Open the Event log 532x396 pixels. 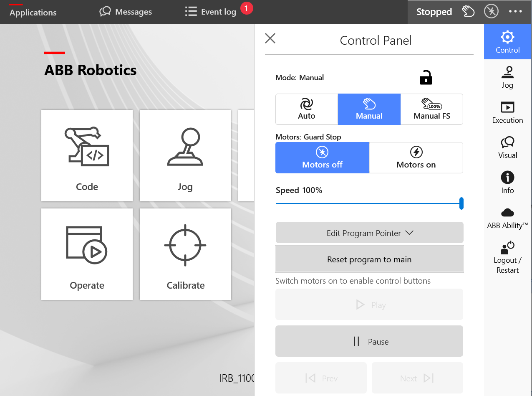[211, 12]
